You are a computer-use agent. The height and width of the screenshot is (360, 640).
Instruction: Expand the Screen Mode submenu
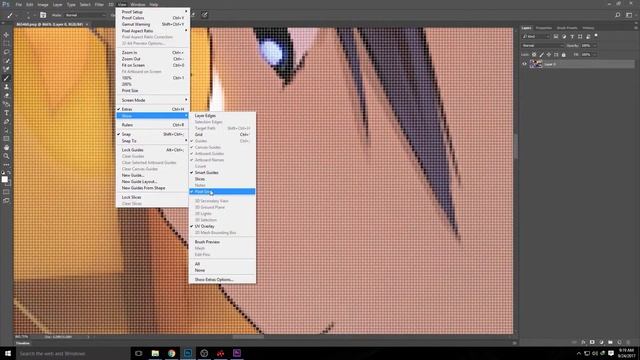click(153, 100)
